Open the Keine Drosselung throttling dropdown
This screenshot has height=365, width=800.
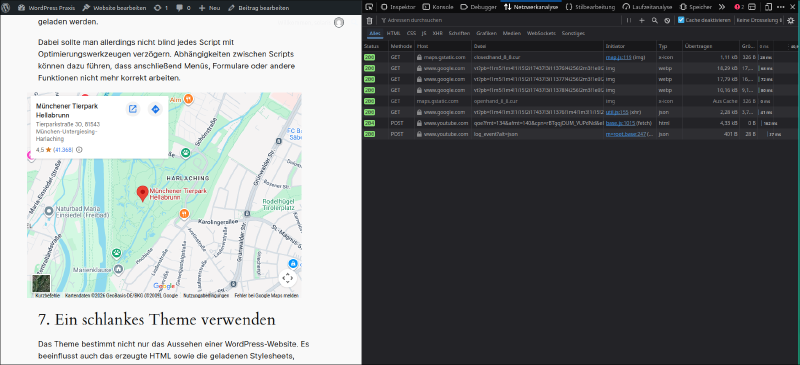point(759,20)
